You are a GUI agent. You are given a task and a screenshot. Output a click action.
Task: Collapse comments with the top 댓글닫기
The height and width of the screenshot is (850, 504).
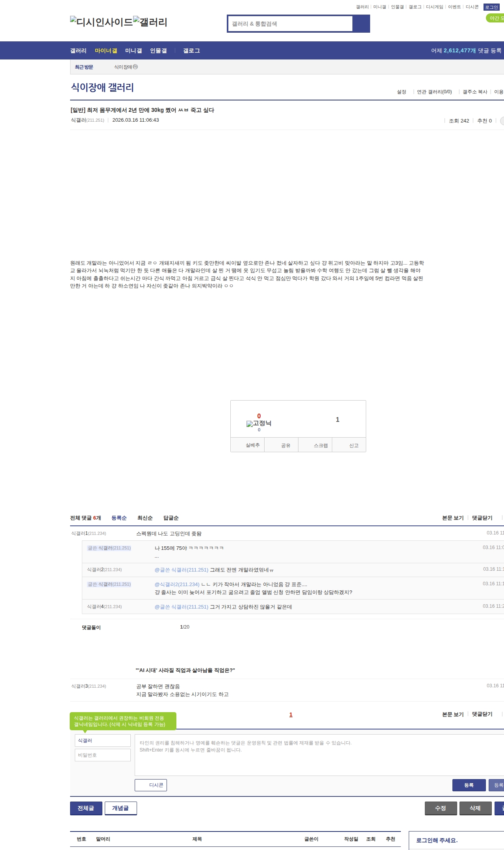point(482,518)
